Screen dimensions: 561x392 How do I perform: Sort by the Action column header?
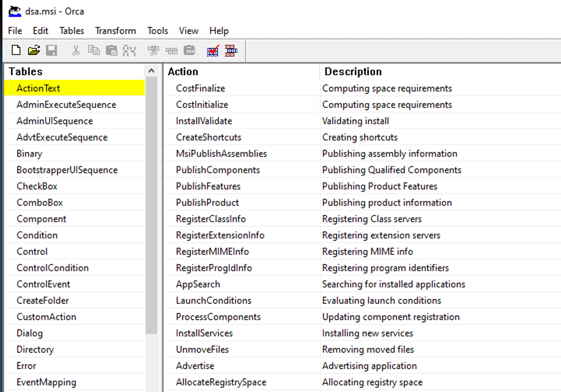point(241,72)
